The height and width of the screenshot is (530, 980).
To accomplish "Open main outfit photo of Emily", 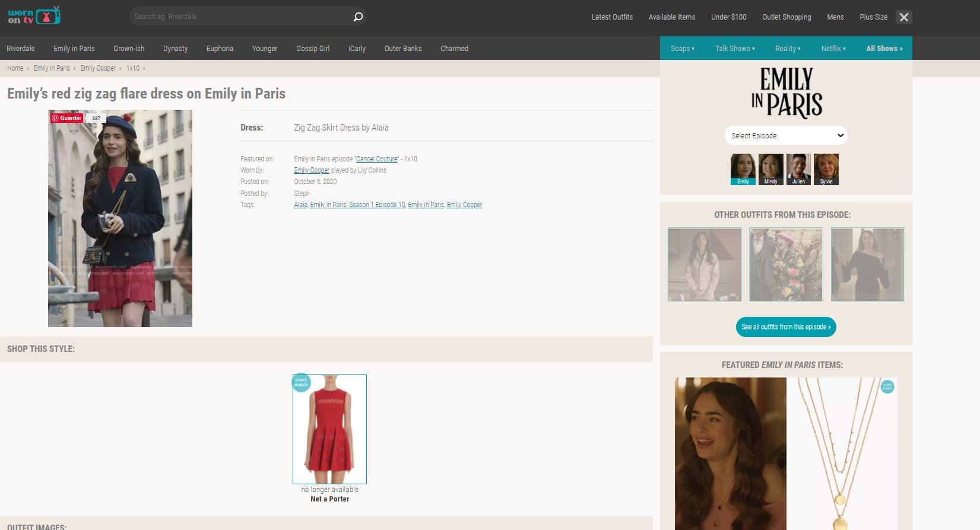I will click(120, 218).
